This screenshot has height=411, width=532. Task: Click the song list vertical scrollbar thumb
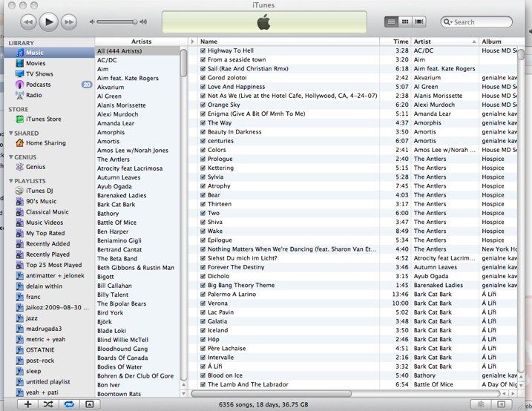[x=521, y=54]
